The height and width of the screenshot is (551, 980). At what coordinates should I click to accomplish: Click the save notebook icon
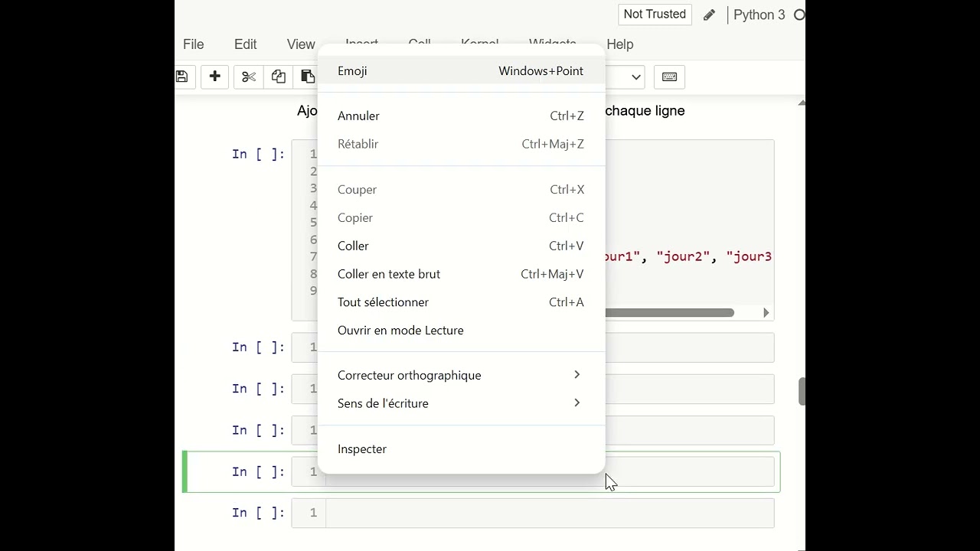click(x=182, y=77)
